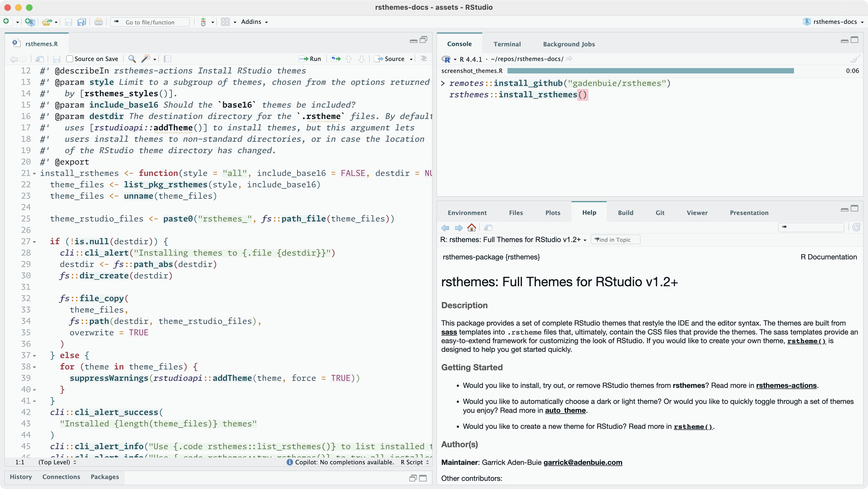
Task: Open the rsthemes-docs project dropdown
Action: [x=835, y=22]
